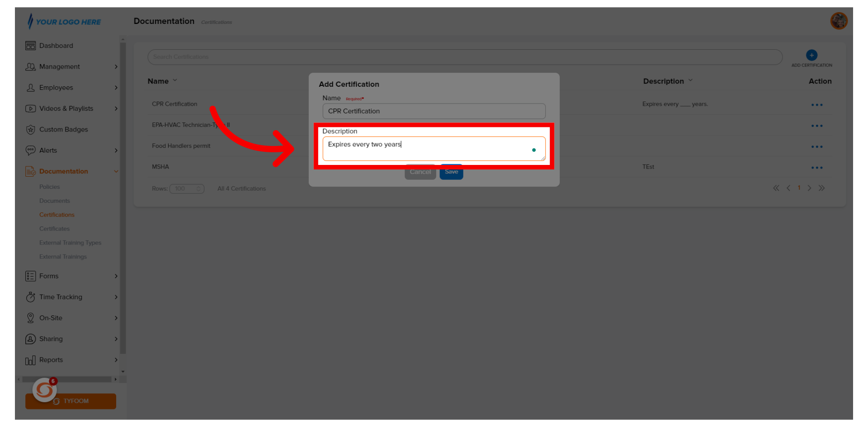Click the Forms list icon
Screen dimensions: 868x427
coord(30,276)
